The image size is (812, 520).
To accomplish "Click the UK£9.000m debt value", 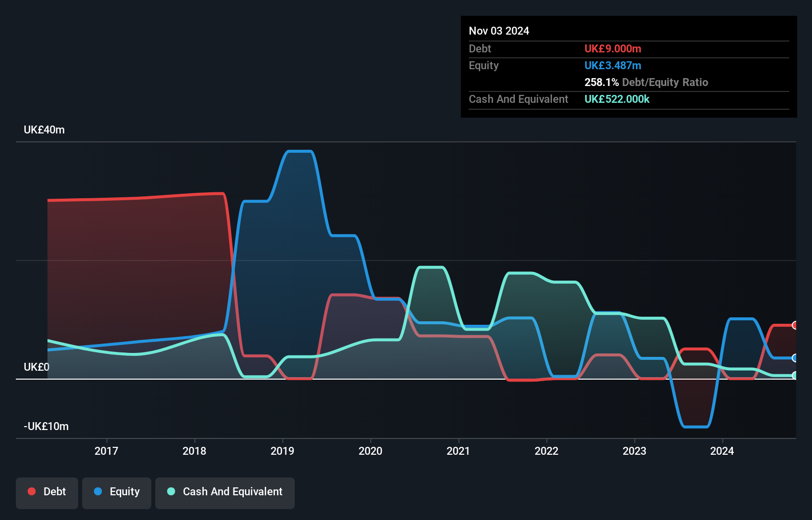I will [613, 48].
